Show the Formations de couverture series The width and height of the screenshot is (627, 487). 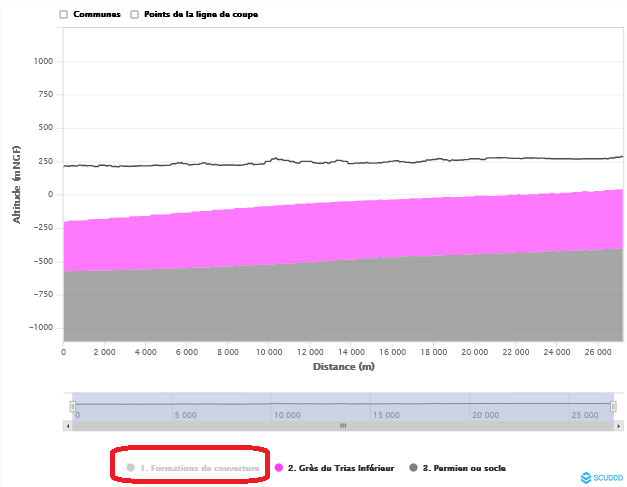(199, 467)
